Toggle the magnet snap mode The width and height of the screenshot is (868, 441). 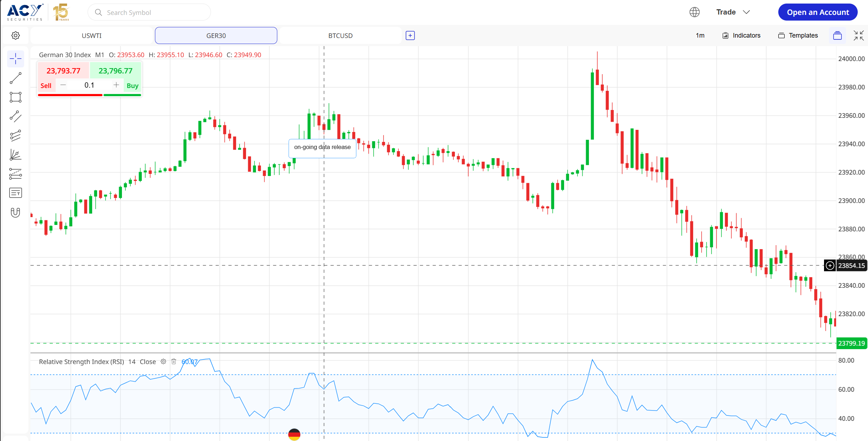(16, 212)
